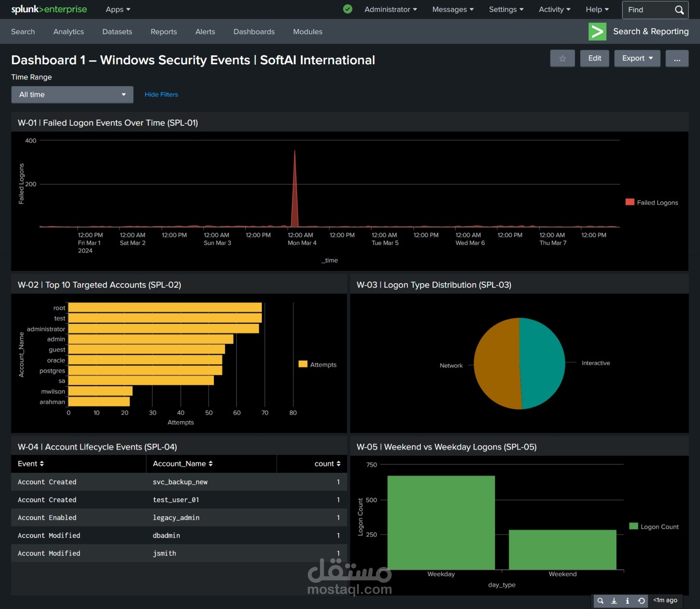The width and height of the screenshot is (700, 609).
Task: Click the panel inspect info icon
Action: [627, 600]
